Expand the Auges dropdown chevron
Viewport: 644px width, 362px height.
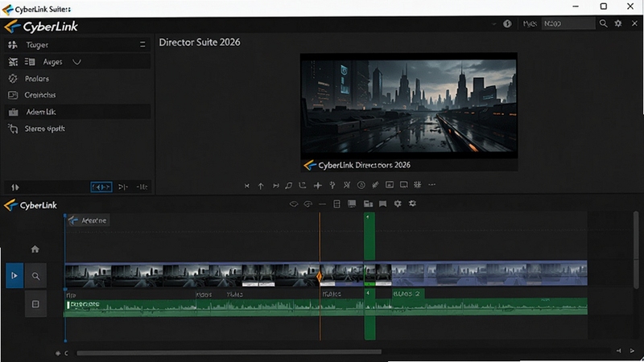click(x=76, y=62)
